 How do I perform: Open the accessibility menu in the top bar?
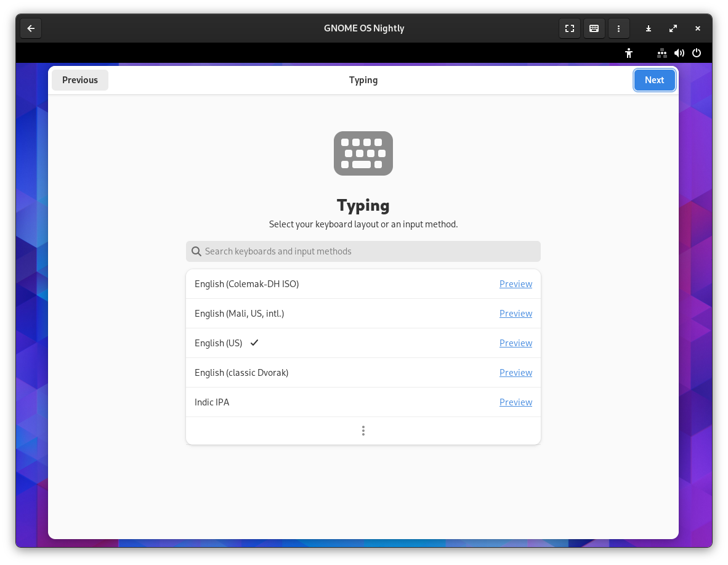tap(628, 53)
